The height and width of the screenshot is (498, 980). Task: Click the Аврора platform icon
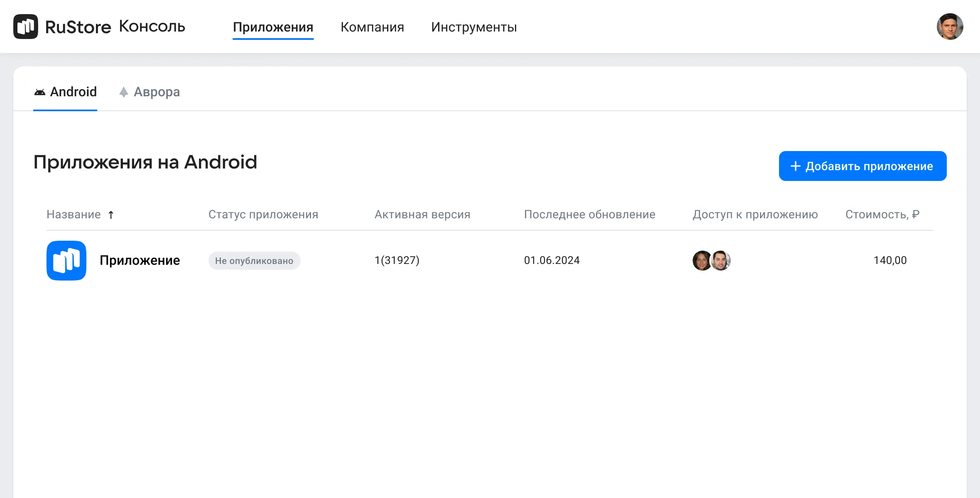click(124, 92)
